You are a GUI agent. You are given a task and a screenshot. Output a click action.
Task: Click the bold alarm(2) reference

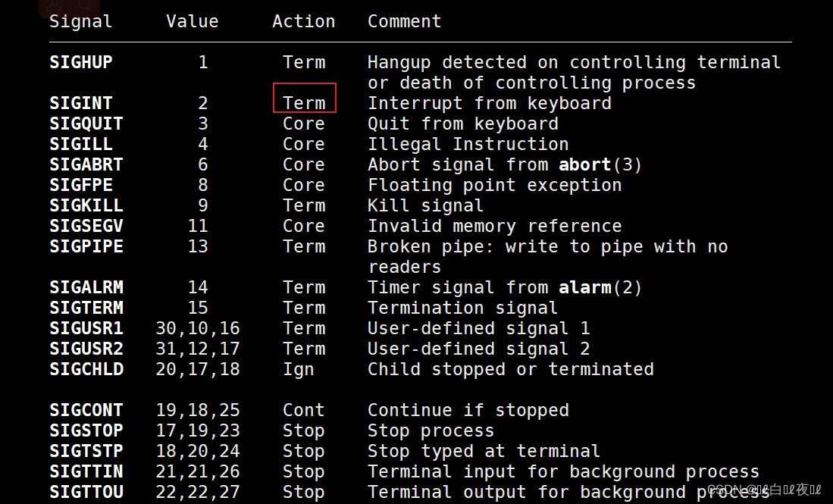600,287
